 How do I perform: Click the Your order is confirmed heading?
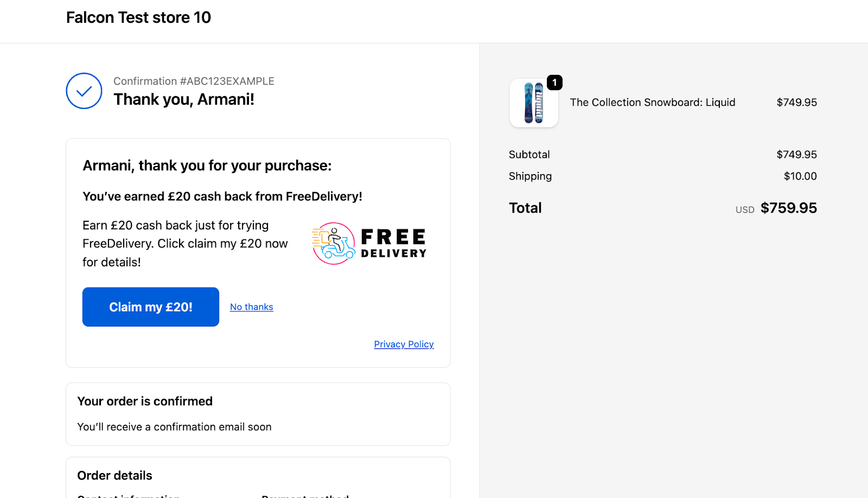[145, 401]
